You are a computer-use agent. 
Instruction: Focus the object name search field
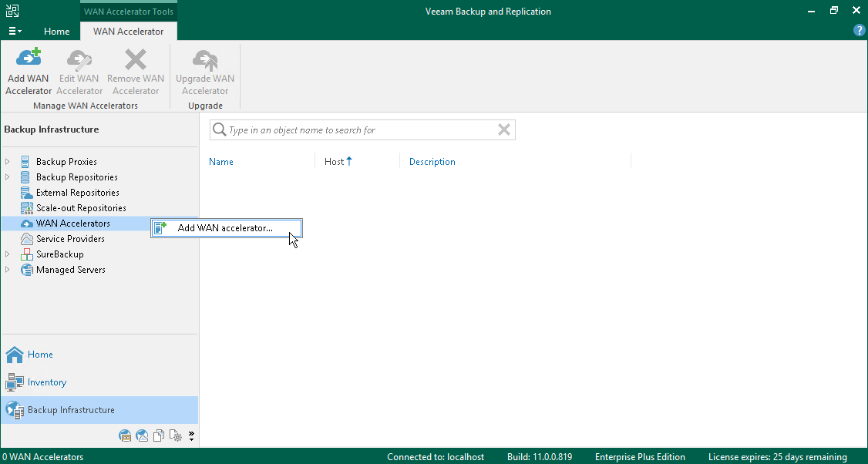(362, 130)
